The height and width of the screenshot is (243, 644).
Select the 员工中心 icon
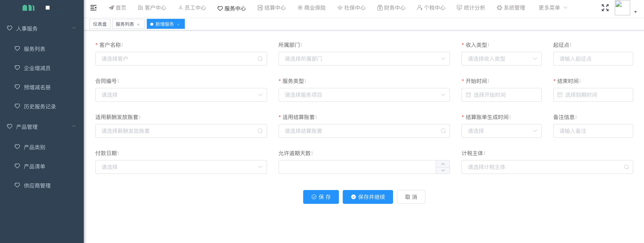180,8
